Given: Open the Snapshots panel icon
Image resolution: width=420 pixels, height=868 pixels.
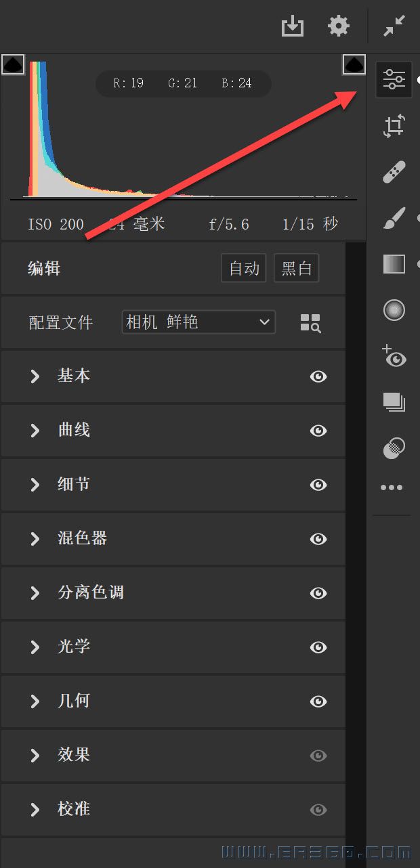Looking at the screenshot, I should coord(394,402).
